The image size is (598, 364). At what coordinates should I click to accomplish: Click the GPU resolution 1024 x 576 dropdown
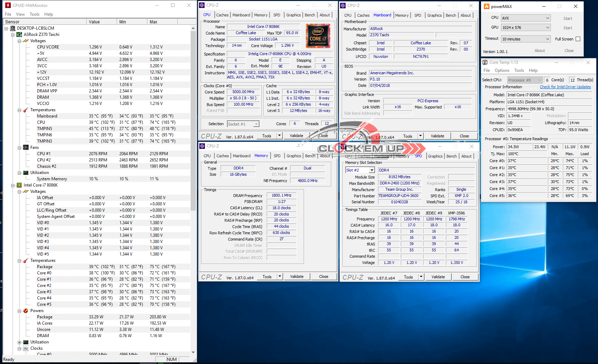click(x=526, y=28)
